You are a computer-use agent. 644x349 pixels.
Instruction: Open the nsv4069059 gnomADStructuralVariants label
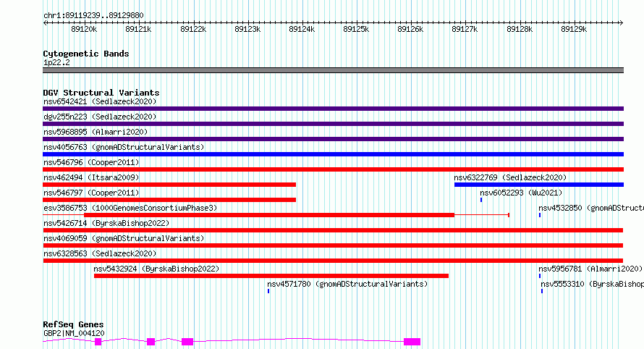124,238
